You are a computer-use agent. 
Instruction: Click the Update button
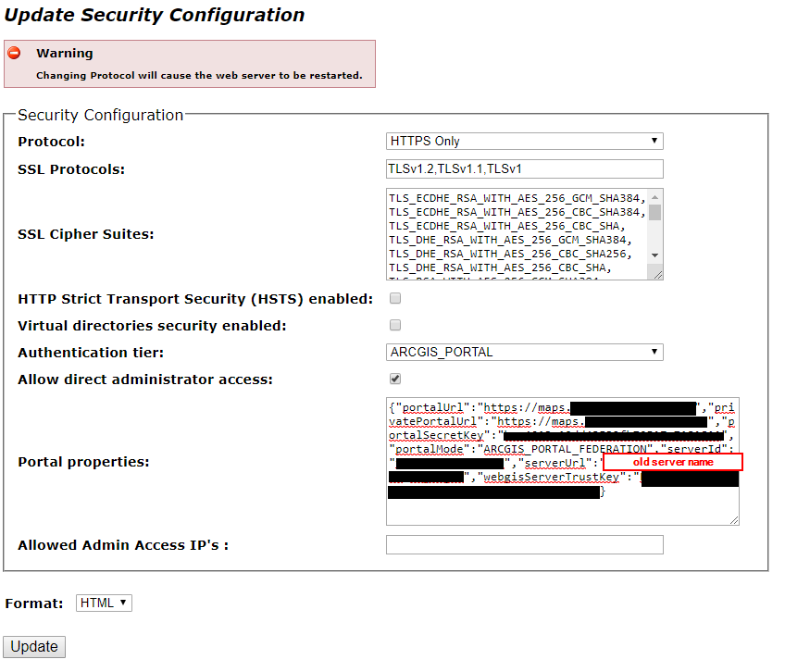pyautogui.click(x=34, y=646)
